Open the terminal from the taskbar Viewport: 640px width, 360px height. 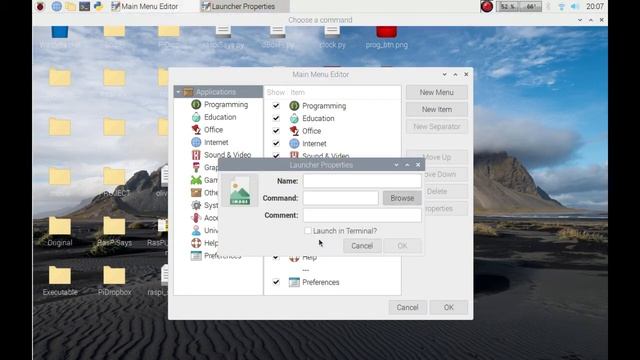(x=84, y=6)
